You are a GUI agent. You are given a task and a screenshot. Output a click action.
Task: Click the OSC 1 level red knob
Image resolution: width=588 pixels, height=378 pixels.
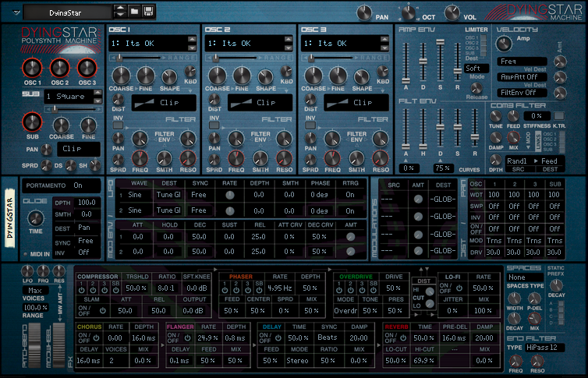[32, 68]
